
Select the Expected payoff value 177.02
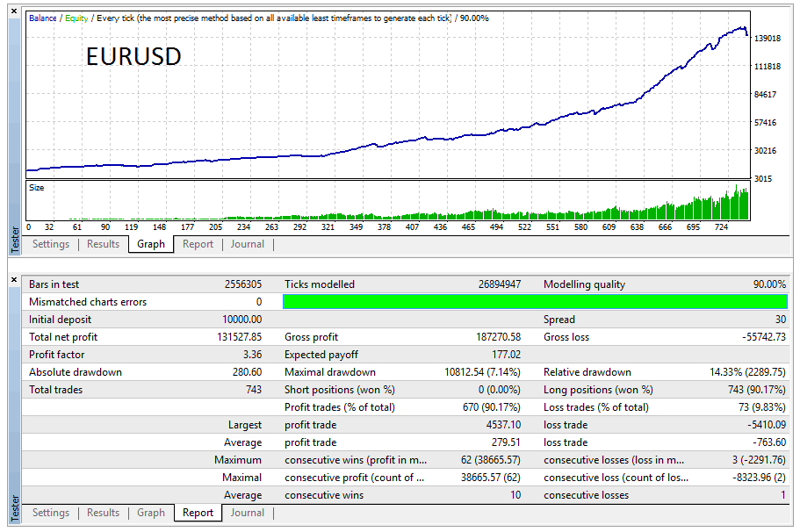[507, 355]
